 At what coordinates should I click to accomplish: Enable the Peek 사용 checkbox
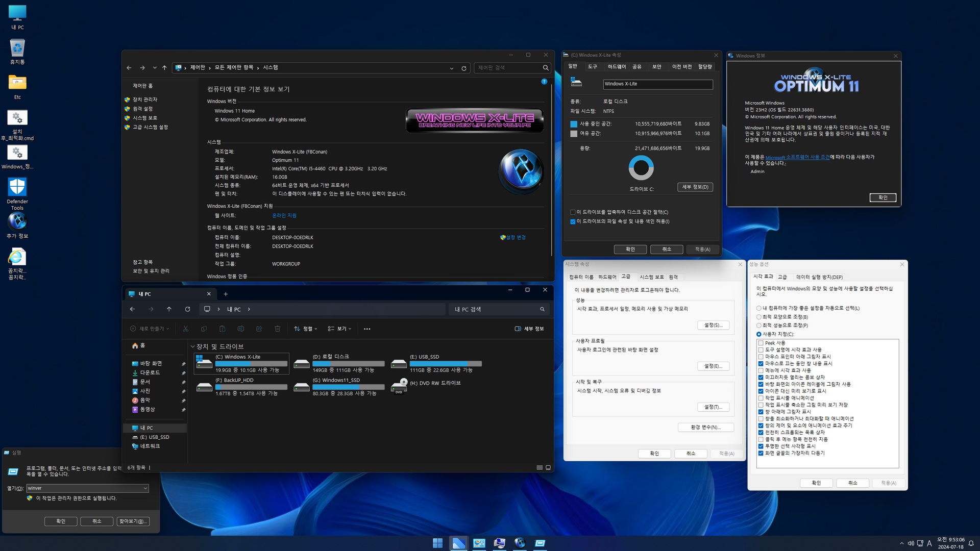tap(761, 343)
